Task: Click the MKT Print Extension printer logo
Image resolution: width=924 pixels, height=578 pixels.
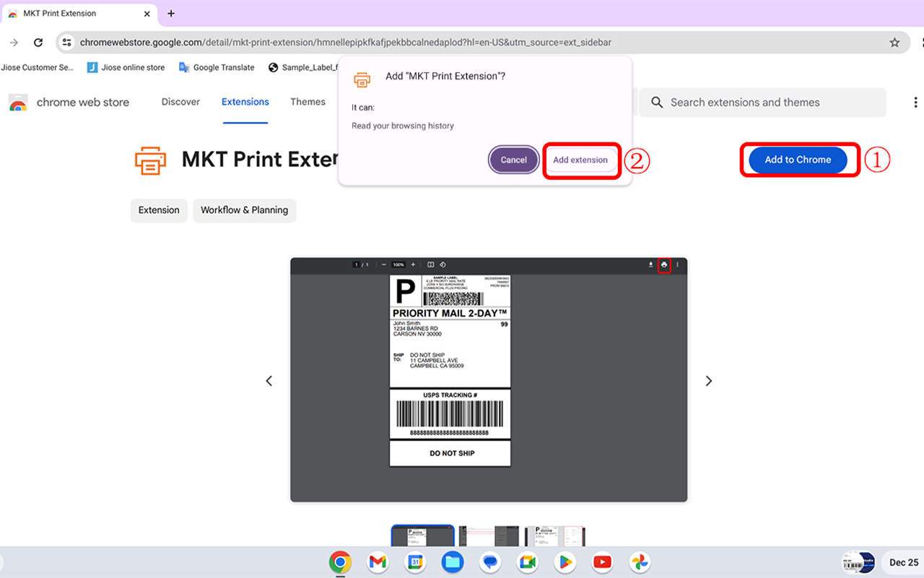Action: click(151, 160)
